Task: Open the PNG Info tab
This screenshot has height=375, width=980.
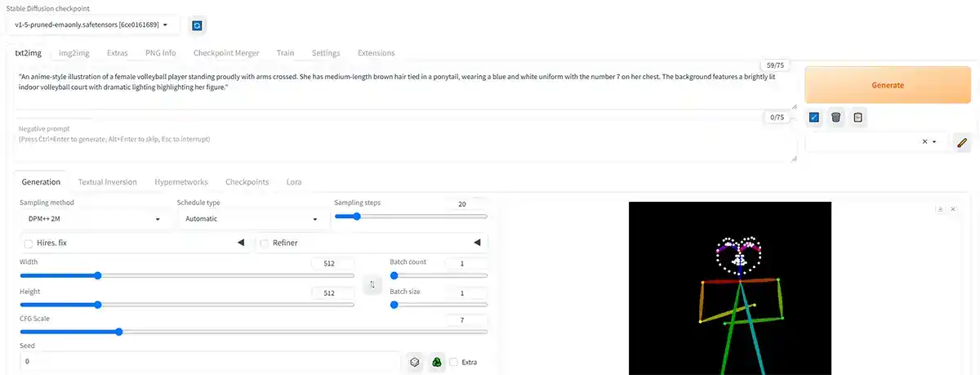Action: [160, 53]
